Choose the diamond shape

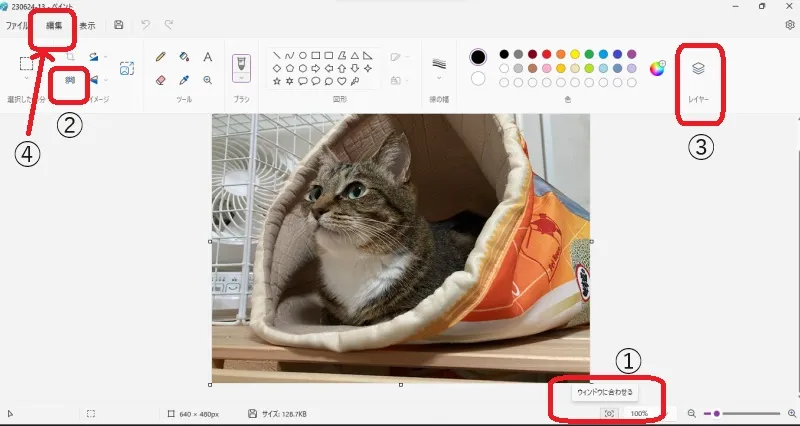click(x=277, y=68)
